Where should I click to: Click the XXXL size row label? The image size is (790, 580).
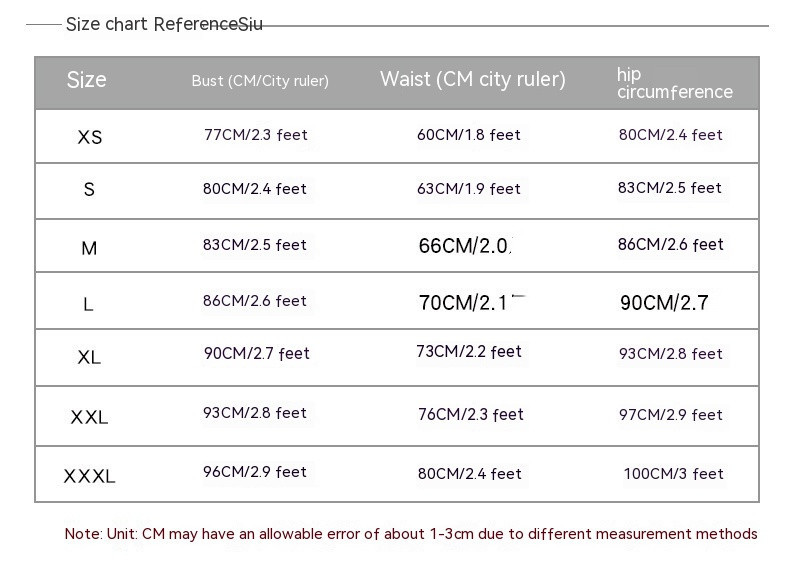click(89, 477)
